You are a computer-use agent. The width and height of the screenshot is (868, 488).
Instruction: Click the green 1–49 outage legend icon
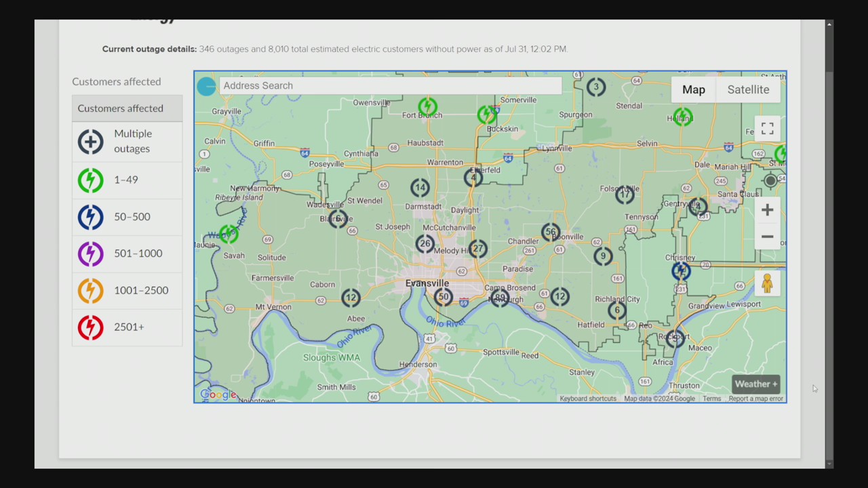(x=90, y=180)
